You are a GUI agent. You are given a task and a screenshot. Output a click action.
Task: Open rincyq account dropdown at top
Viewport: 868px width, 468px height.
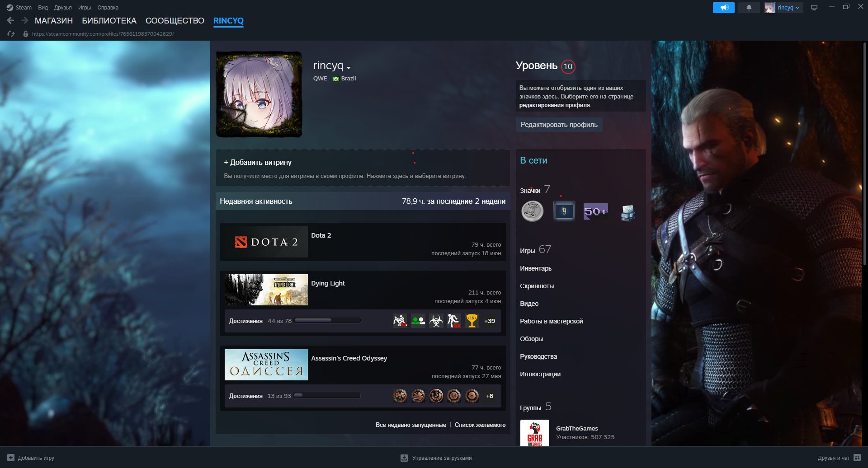[788, 8]
